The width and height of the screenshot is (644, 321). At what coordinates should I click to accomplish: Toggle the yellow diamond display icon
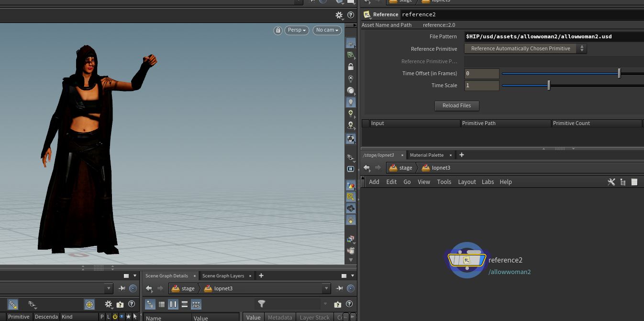351,220
